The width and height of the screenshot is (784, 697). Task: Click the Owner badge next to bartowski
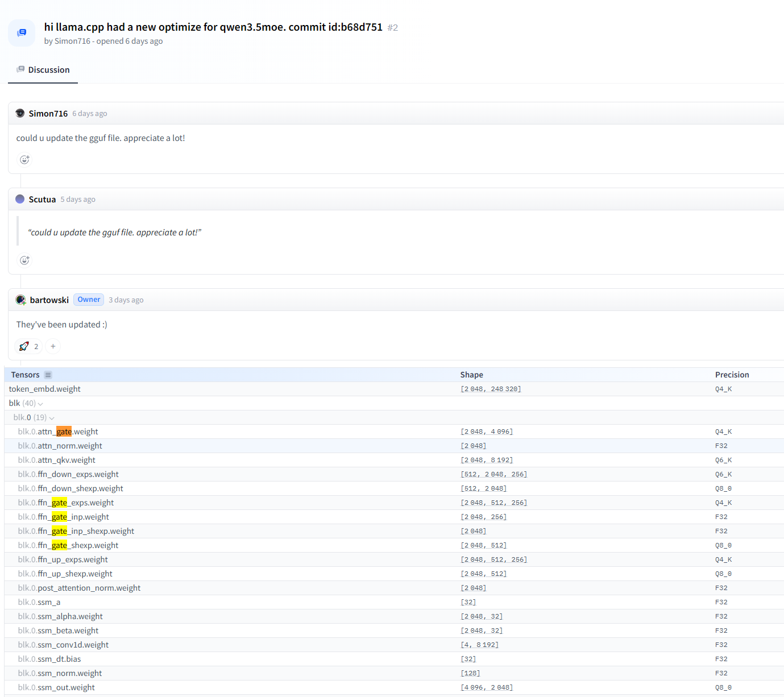89,300
